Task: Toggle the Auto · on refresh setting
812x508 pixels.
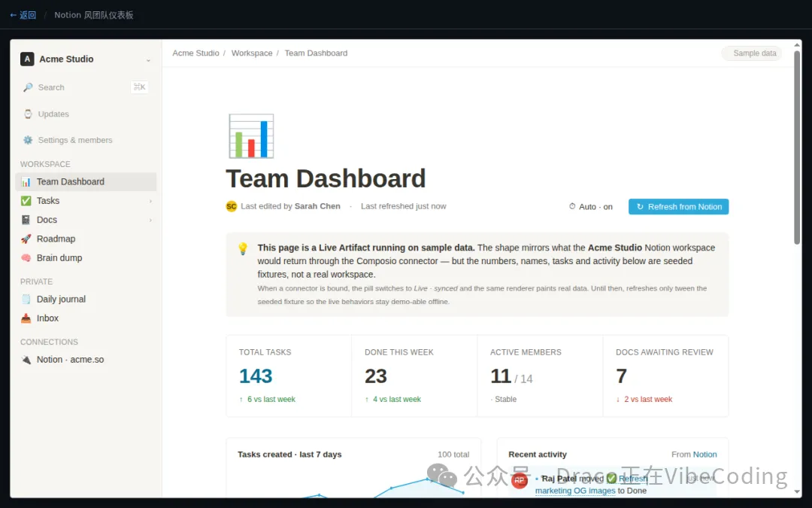Action: 591,206
